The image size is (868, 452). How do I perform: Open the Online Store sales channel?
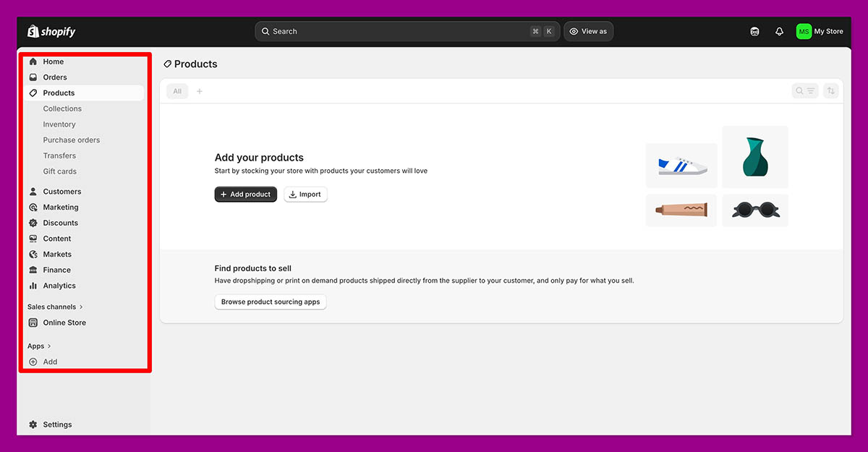(x=64, y=323)
